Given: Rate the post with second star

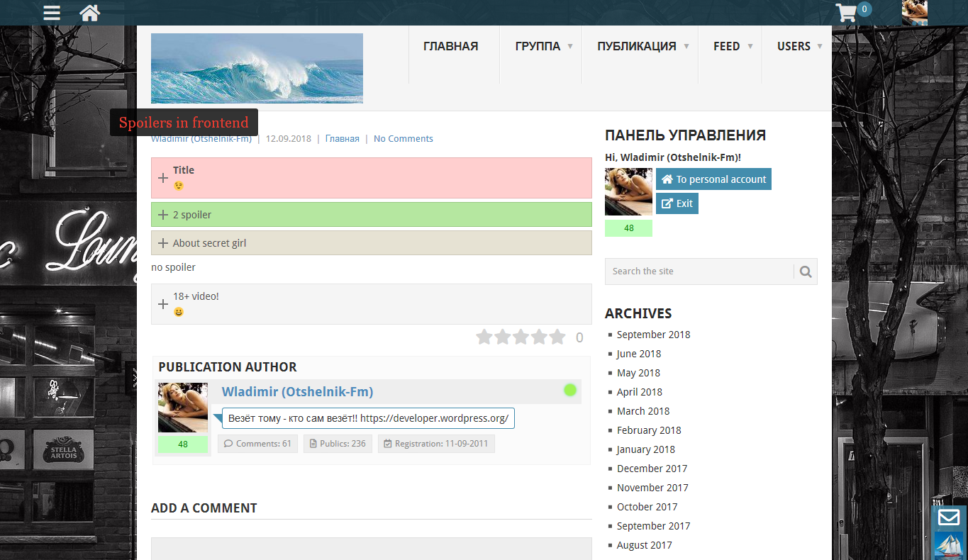Looking at the screenshot, I should (x=503, y=337).
